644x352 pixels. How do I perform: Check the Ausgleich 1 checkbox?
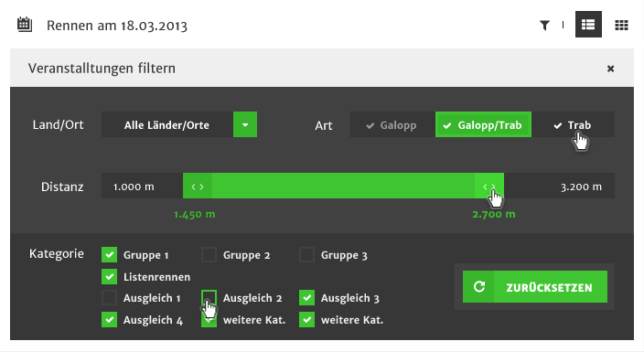click(x=109, y=298)
